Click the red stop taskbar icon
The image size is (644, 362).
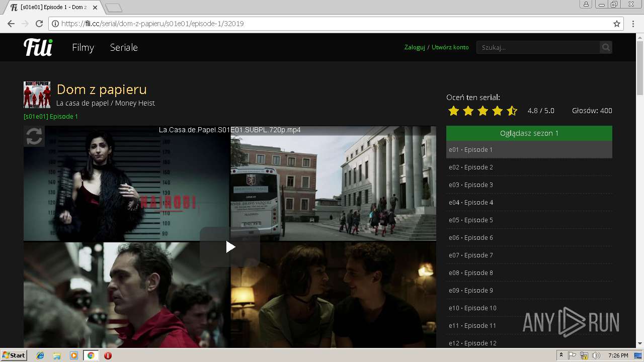108,355
